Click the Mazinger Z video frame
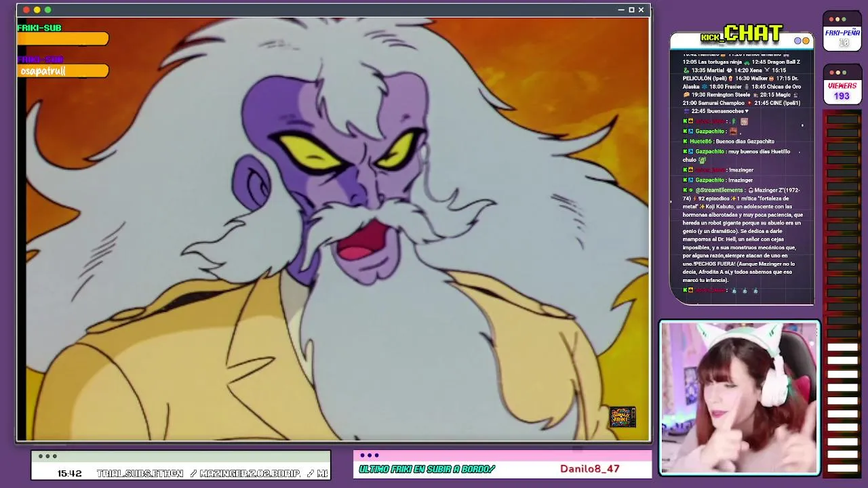This screenshot has width=868, height=488. click(333, 229)
